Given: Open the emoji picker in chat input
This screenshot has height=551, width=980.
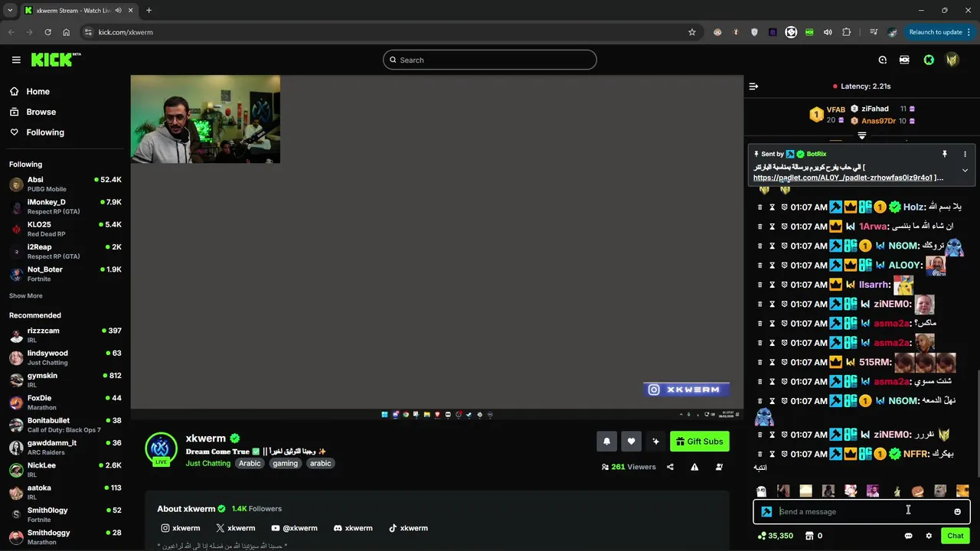Looking at the screenshot, I should (x=957, y=512).
